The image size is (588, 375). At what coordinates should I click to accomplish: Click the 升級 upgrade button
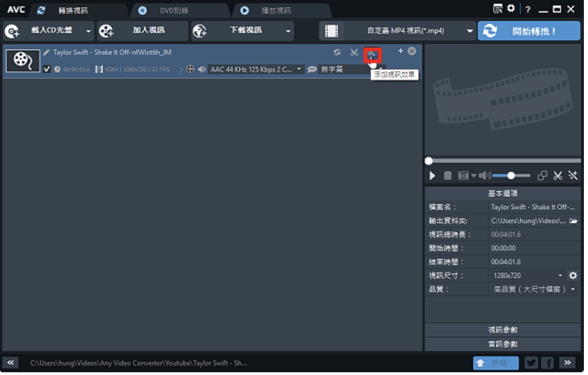click(496, 363)
